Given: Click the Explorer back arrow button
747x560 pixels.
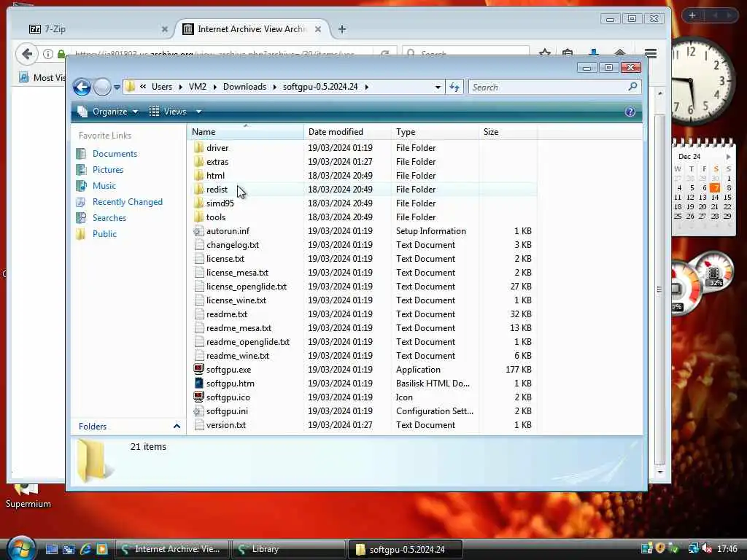Looking at the screenshot, I should click(x=82, y=87).
